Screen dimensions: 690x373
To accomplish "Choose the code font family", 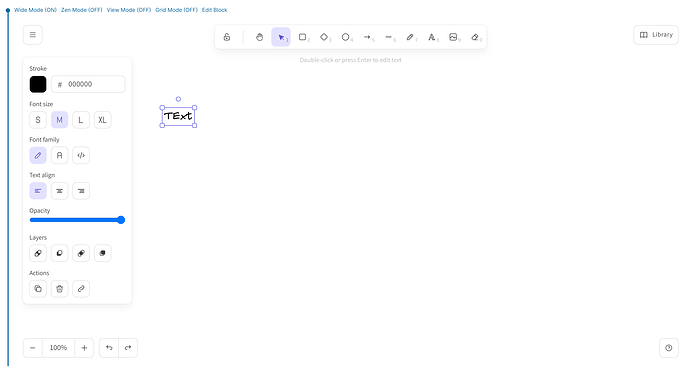I will (x=81, y=155).
